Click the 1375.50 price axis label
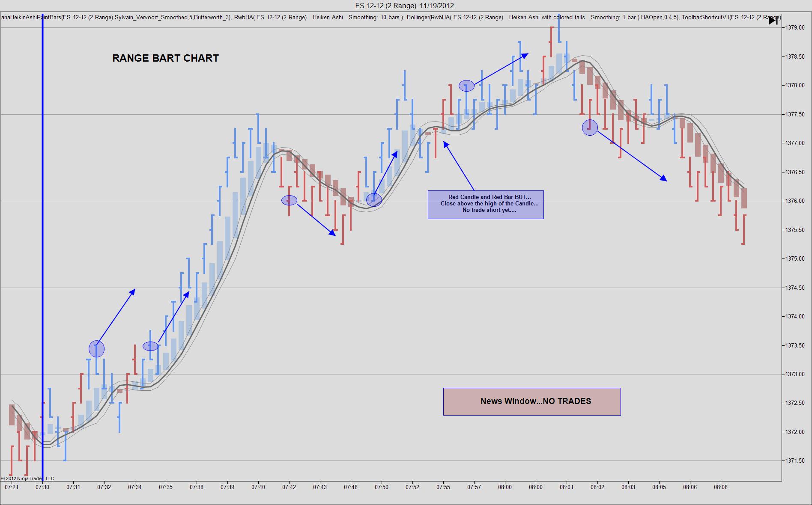The height and width of the screenshot is (505, 812). pyautogui.click(x=794, y=230)
